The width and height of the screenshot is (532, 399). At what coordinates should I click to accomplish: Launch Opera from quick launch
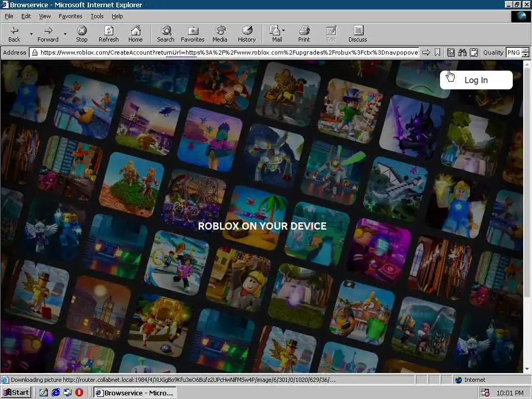pyautogui.click(x=79, y=393)
